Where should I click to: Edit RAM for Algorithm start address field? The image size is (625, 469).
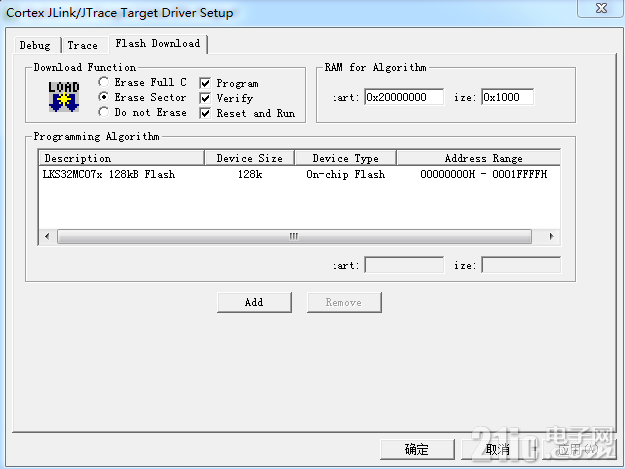click(x=404, y=97)
